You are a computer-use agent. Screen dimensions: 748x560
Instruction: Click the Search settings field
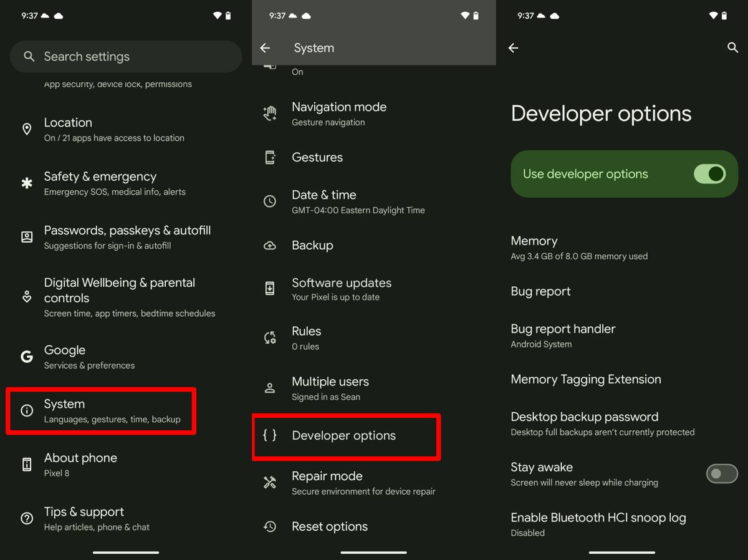(126, 57)
